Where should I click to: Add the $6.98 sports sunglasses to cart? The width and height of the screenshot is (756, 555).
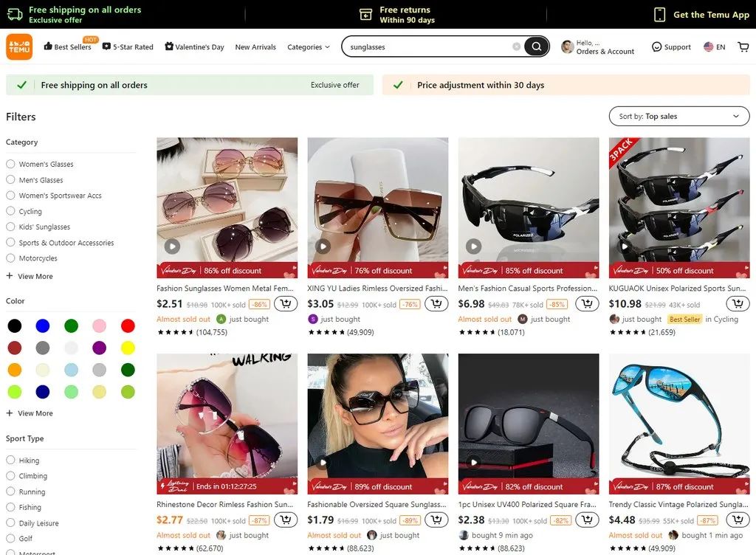(587, 304)
